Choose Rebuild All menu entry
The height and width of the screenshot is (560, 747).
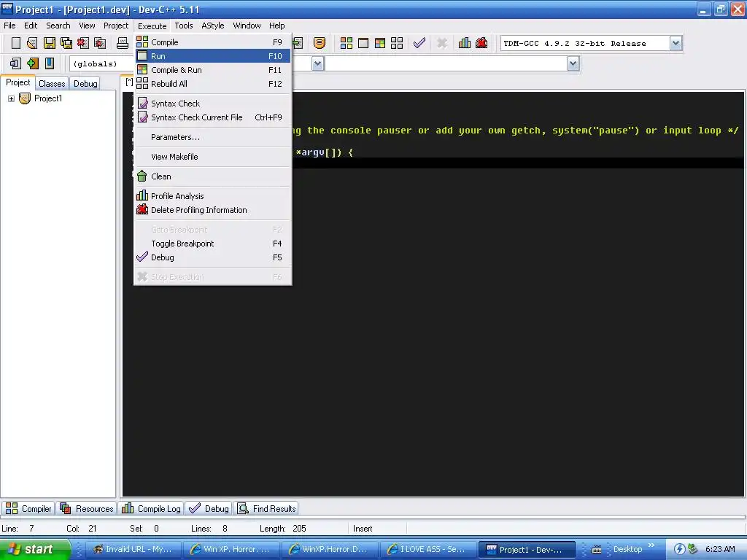click(x=212, y=84)
